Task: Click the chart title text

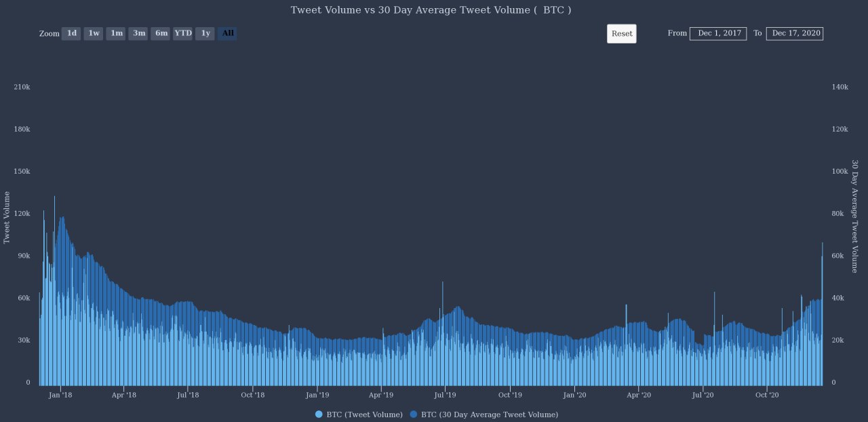Action: 431,9
